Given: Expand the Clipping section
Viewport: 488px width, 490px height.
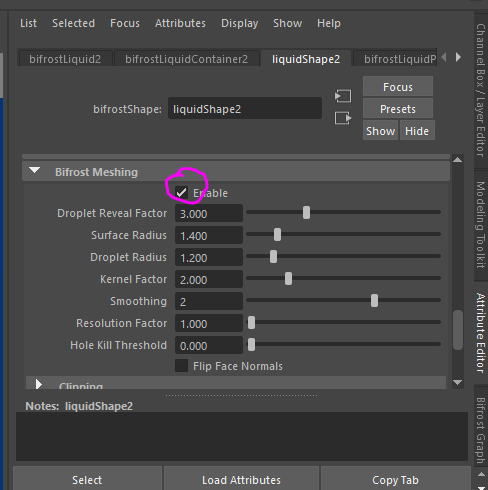Looking at the screenshot, I should click(x=38, y=384).
